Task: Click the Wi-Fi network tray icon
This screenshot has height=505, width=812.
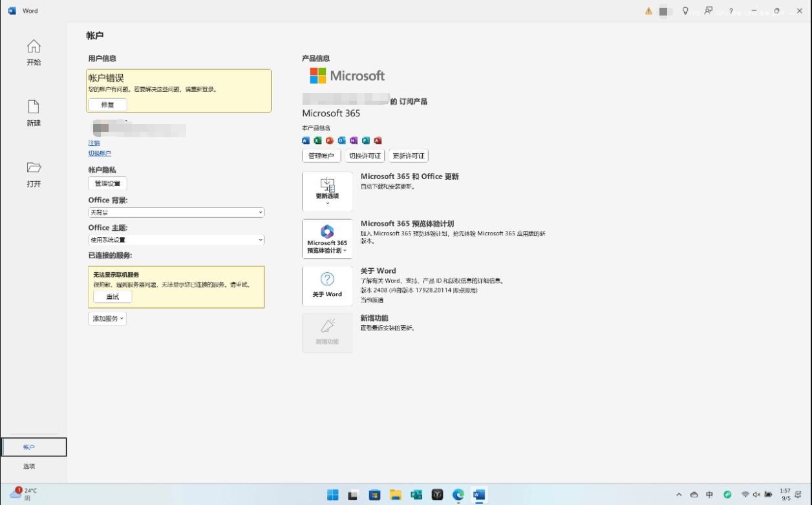Action: tap(745, 495)
